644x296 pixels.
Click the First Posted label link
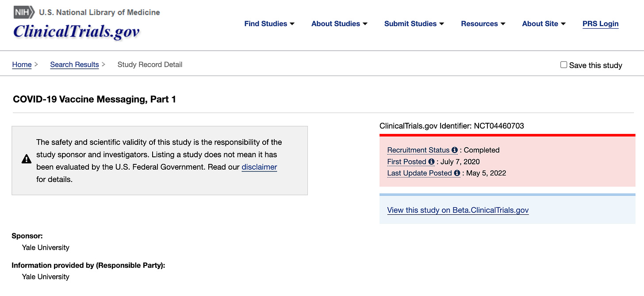click(x=406, y=162)
